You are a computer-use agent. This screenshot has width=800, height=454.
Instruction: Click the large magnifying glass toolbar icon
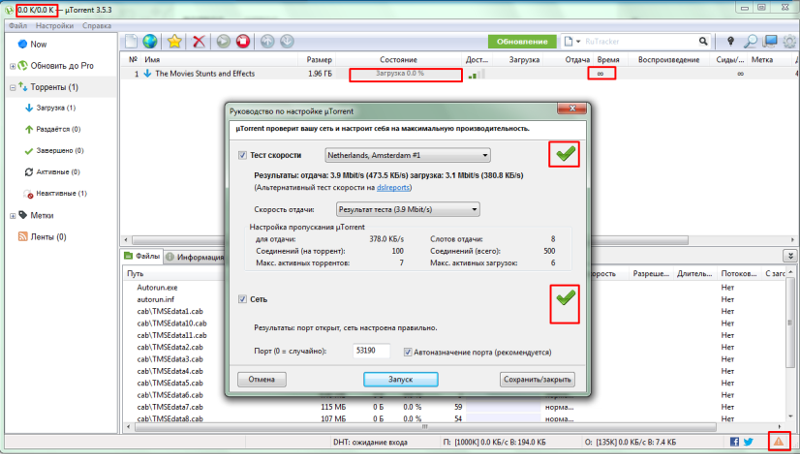tap(750, 41)
